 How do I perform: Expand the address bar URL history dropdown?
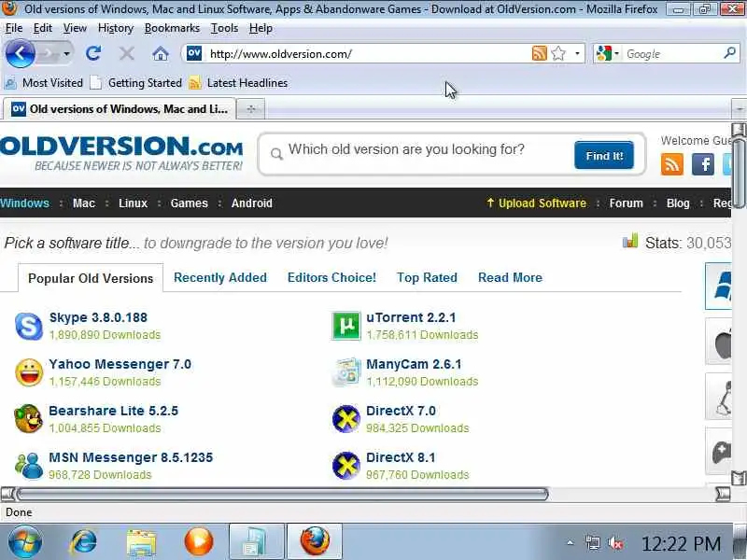pos(577,53)
